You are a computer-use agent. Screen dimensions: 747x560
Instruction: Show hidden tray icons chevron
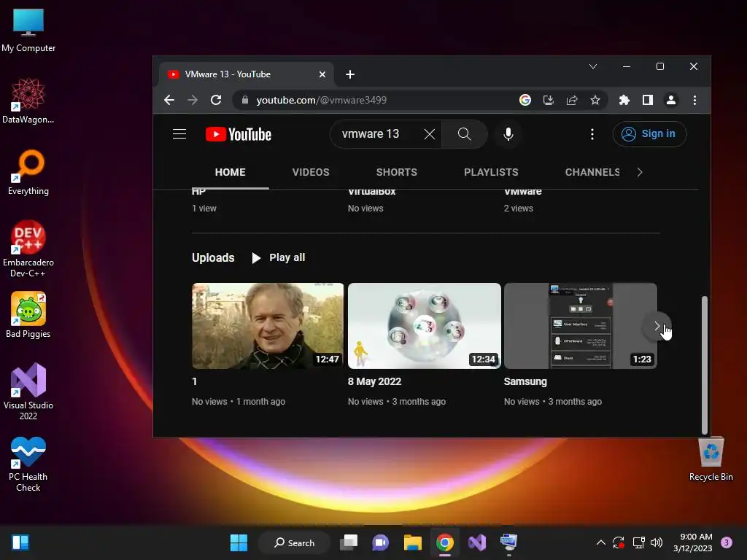[601, 542]
